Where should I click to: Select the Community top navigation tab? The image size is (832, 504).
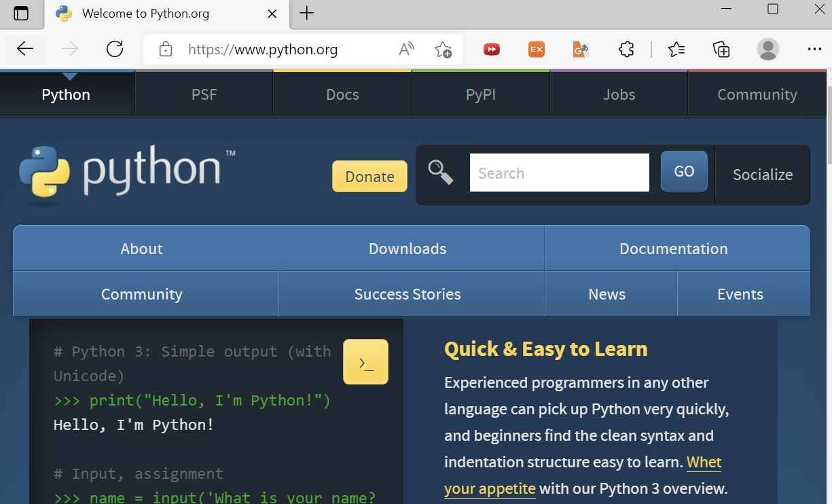(x=757, y=94)
